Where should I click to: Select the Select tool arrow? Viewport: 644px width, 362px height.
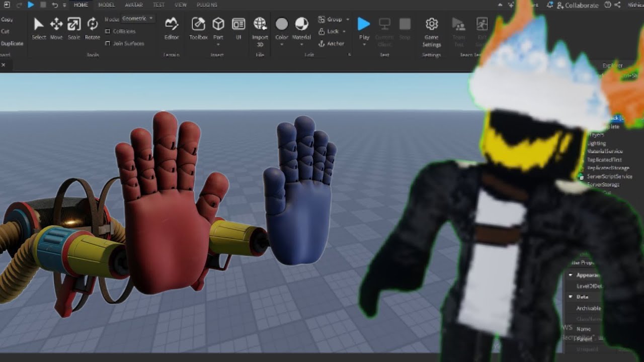click(38, 24)
